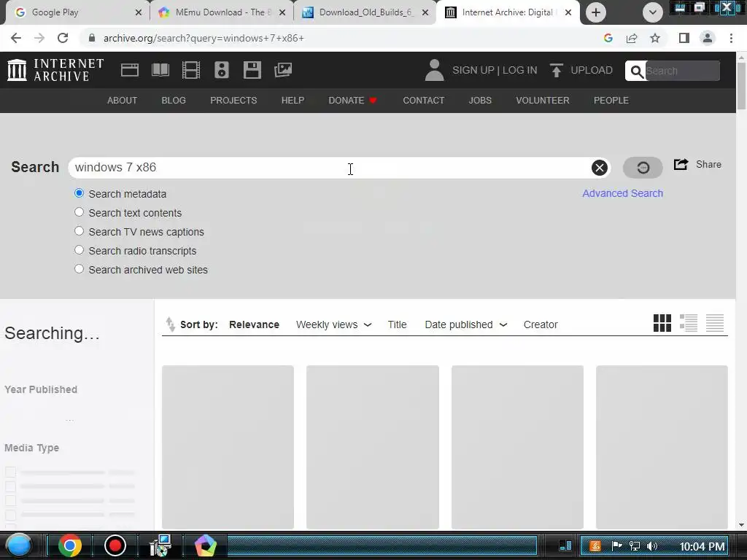Screen dimensions: 747x560
Task: Click the UPLOAD link
Action: click(x=592, y=70)
